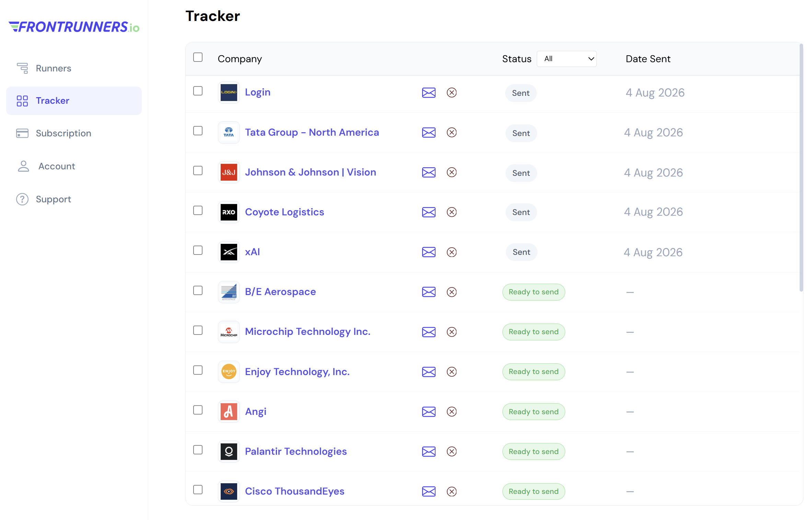The image size is (812, 520).
Task: Open Tata Group – North America link
Action: pyautogui.click(x=312, y=132)
